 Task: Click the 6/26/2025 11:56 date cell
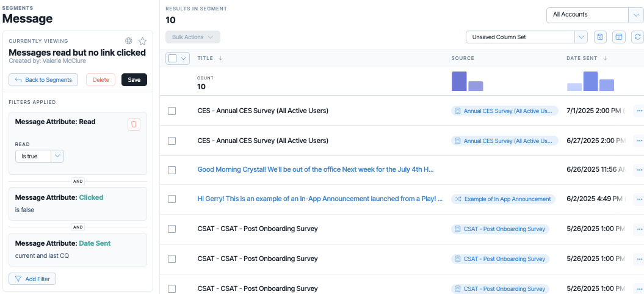596,169
